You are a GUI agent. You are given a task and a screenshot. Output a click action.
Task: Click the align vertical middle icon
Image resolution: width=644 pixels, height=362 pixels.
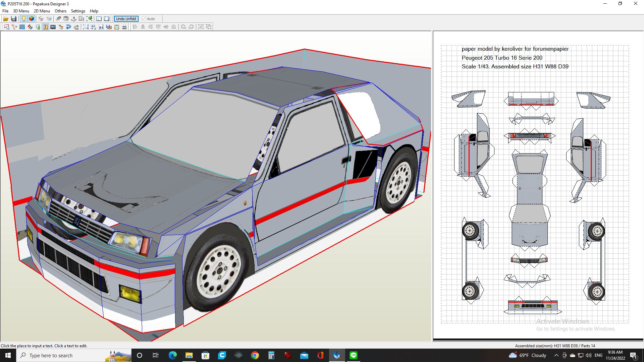(166, 27)
